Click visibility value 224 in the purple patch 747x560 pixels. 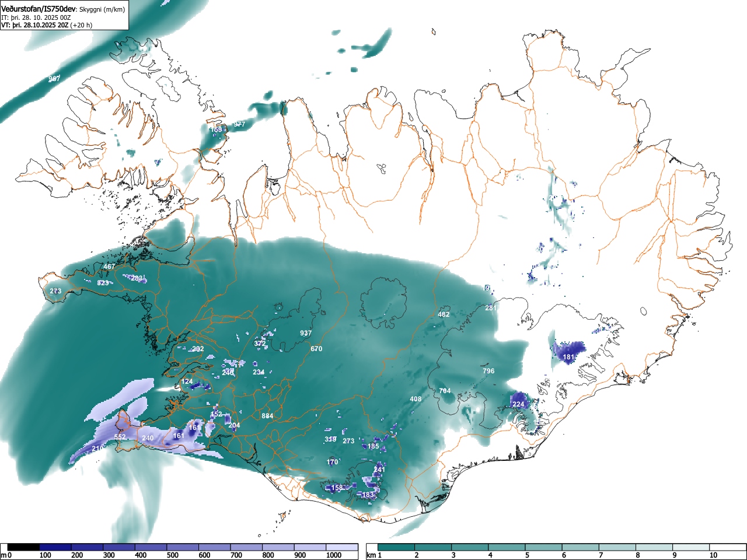point(518,404)
